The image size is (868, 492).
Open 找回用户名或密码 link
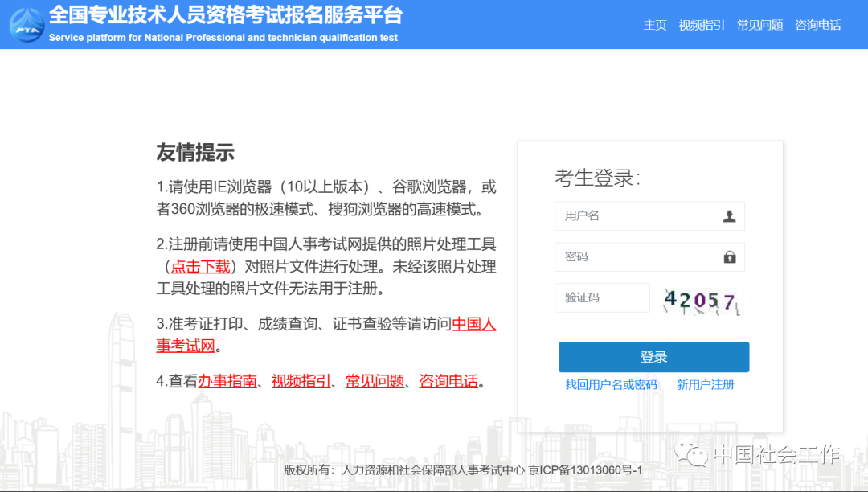click(x=611, y=384)
